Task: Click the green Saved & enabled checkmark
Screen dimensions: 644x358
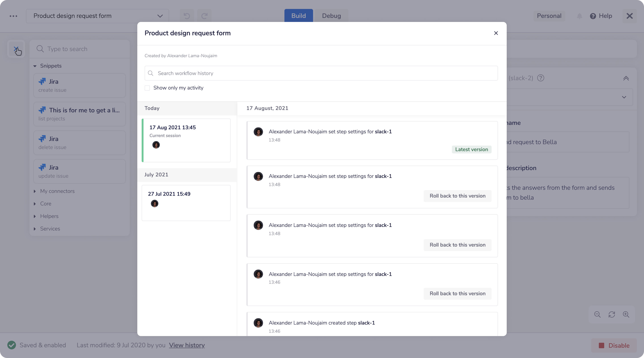Action: pyautogui.click(x=11, y=345)
